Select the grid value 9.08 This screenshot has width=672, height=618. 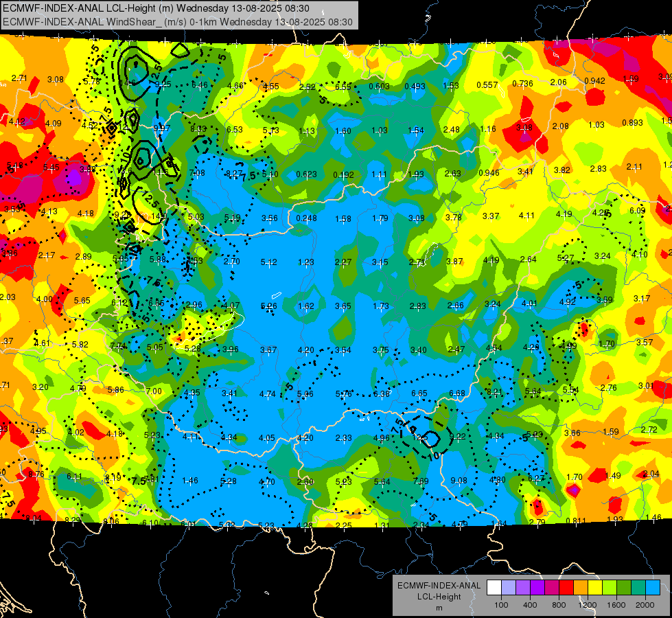pos(459,481)
